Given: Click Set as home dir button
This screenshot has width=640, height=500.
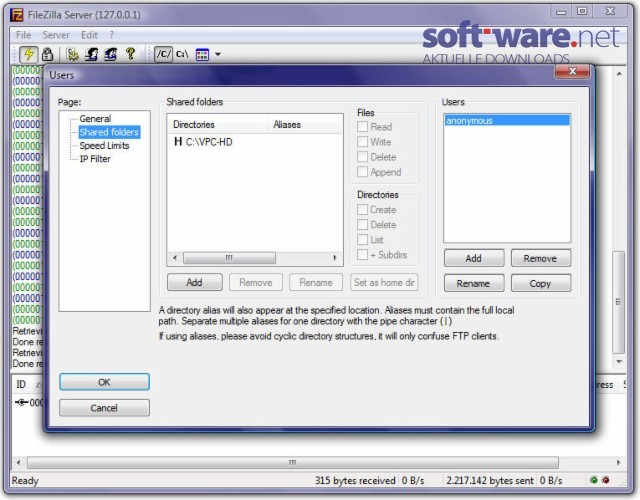Looking at the screenshot, I should tap(384, 282).
